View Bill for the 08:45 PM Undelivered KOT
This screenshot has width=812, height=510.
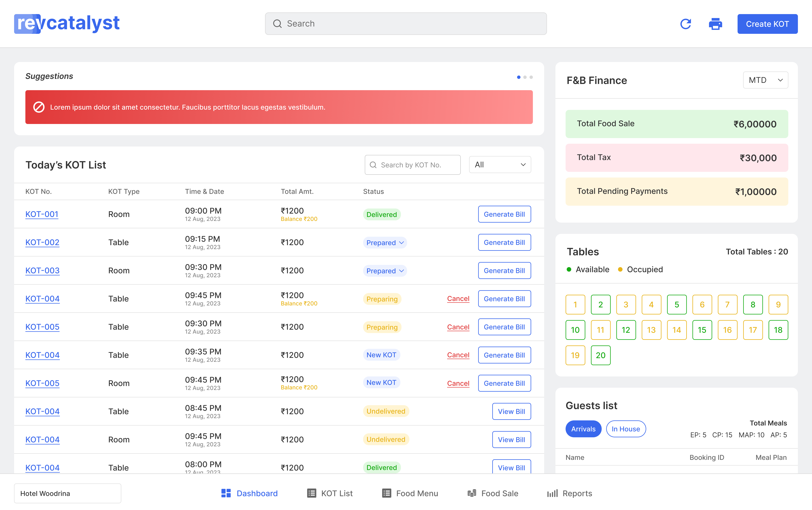pos(512,412)
